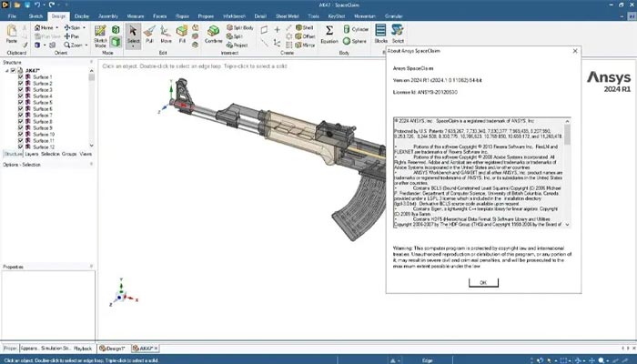Choose the Pull tool
The width and height of the screenshot is (637, 364).
pyautogui.click(x=149, y=35)
